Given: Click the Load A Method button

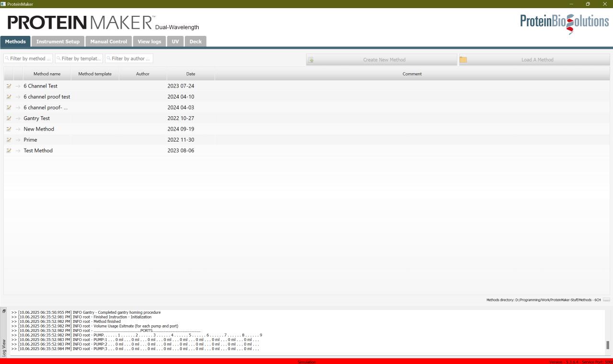Looking at the screenshot, I should (534, 60).
